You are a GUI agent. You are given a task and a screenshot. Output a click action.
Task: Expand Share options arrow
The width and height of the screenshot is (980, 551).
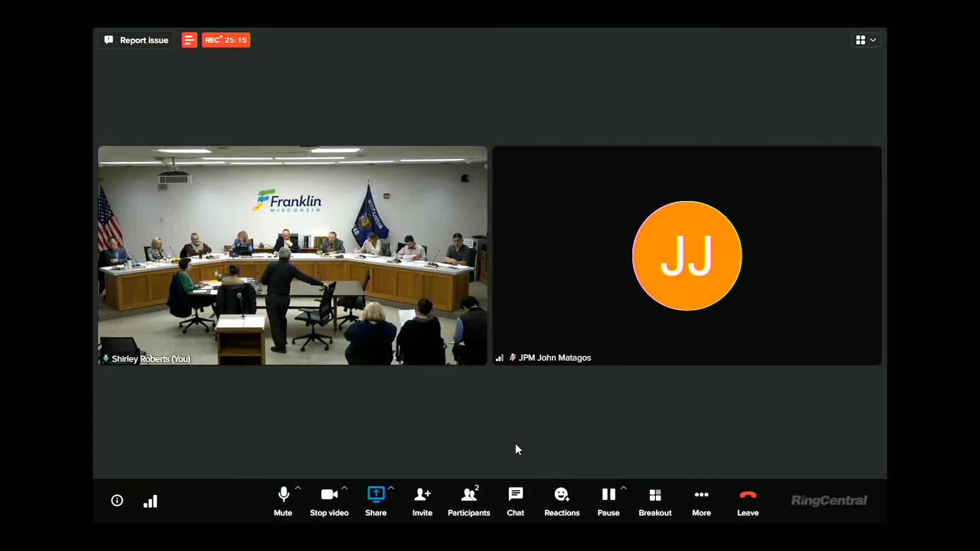point(391,488)
